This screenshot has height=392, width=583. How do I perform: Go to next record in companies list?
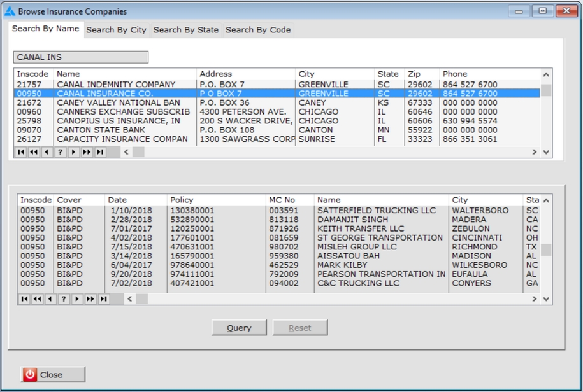coord(74,152)
